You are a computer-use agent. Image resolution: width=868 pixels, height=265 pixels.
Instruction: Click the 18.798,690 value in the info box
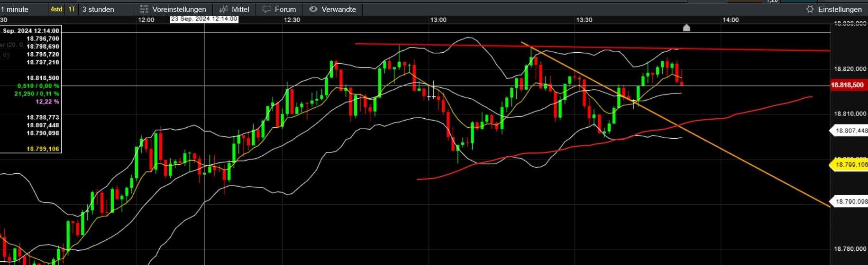pyautogui.click(x=43, y=47)
